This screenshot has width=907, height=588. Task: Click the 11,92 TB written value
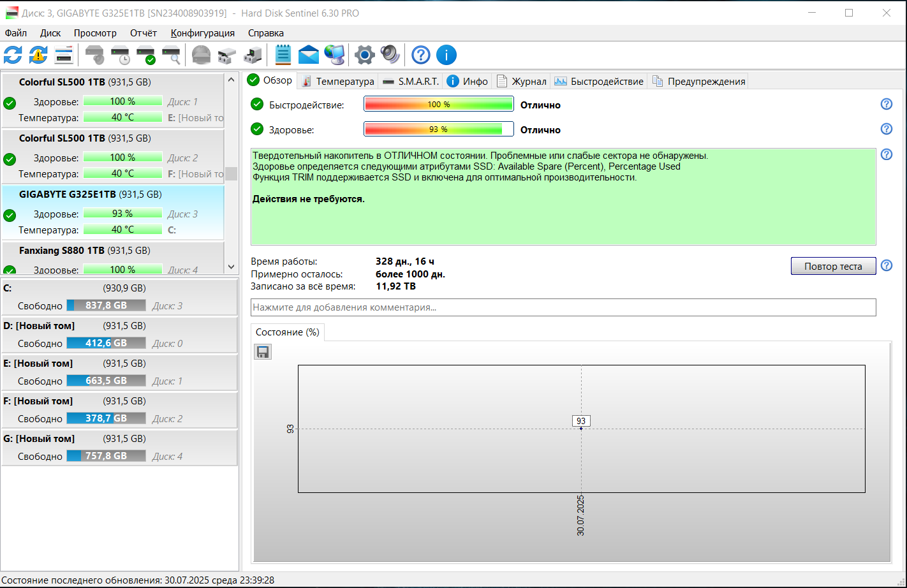pyautogui.click(x=395, y=286)
